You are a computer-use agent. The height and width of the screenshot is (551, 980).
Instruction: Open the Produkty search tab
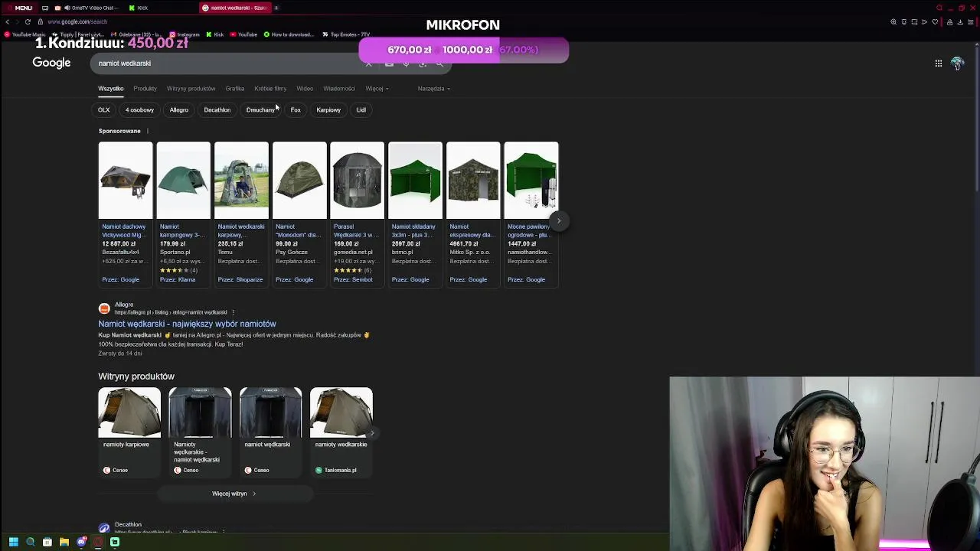(145, 89)
